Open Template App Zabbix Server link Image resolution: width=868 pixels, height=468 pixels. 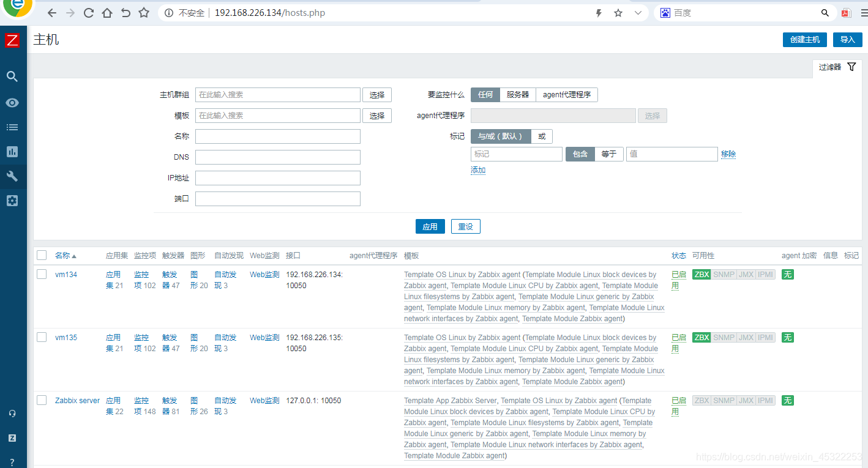click(x=451, y=401)
